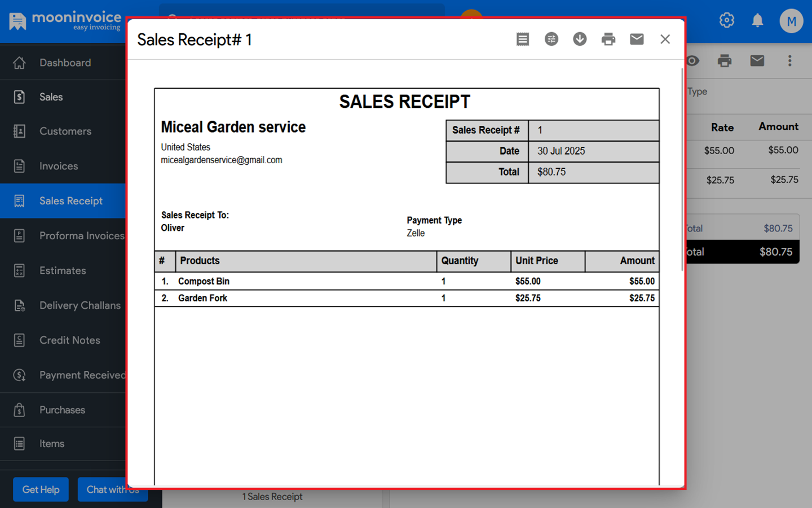
Task: Click the preview dialog vertical scrollbar
Action: (x=682, y=169)
